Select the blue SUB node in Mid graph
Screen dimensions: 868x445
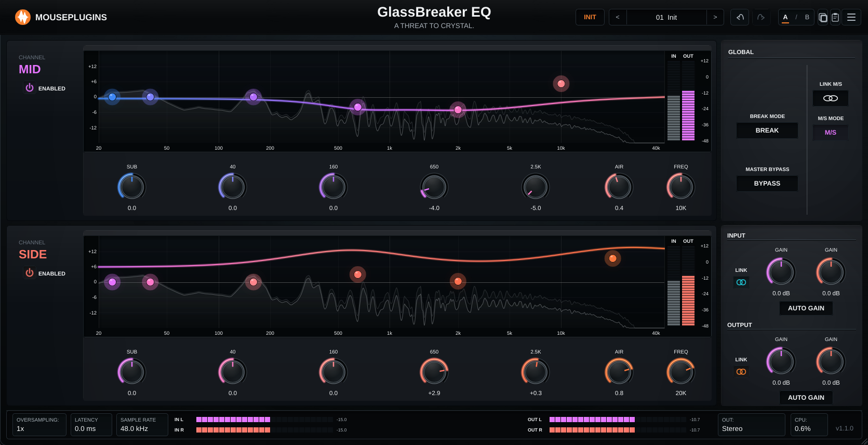(112, 97)
